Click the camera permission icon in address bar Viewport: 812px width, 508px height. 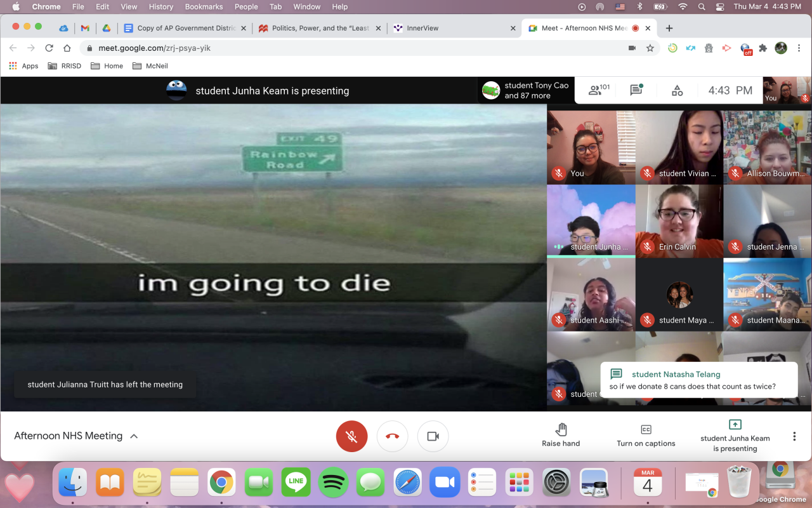tap(632, 48)
